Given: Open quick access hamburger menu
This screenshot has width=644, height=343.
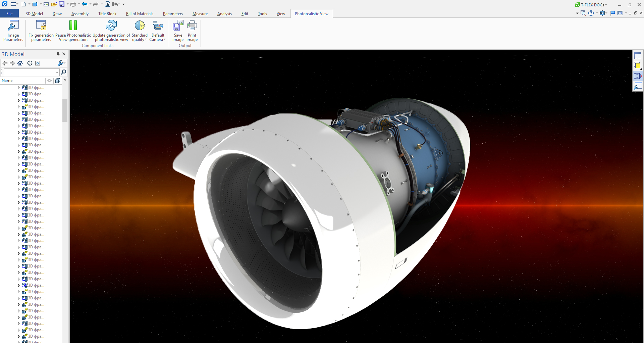Looking at the screenshot, I should pyautogui.click(x=14, y=4).
